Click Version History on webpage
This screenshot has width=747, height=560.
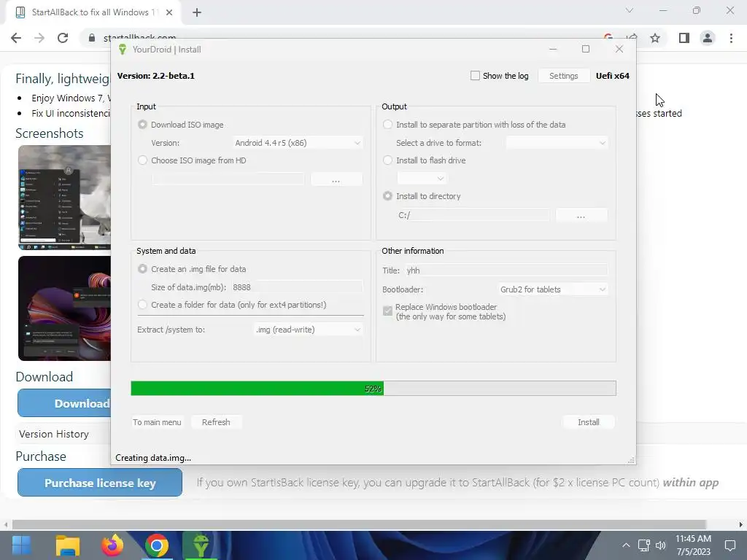point(54,435)
